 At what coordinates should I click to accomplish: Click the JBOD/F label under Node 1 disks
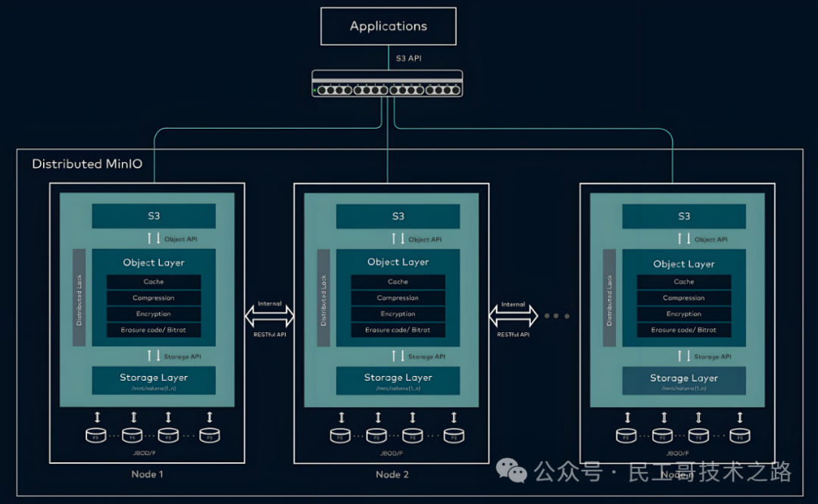(144, 453)
